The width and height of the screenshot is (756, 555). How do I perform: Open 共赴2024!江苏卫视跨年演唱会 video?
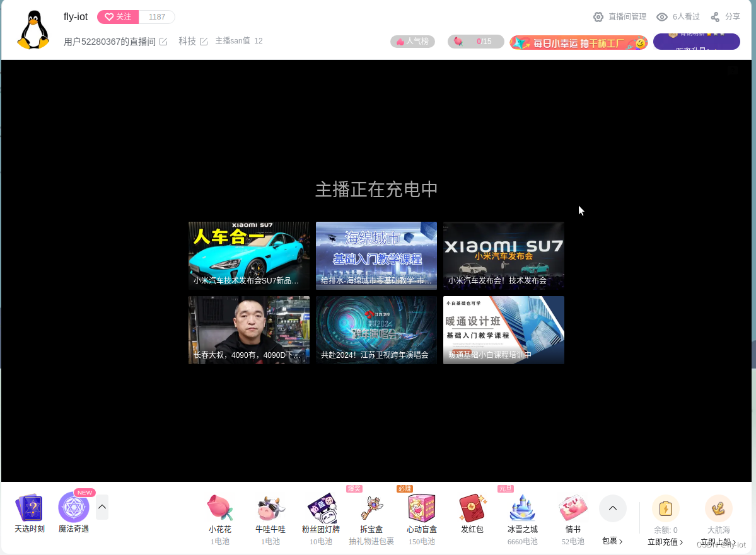[376, 330]
